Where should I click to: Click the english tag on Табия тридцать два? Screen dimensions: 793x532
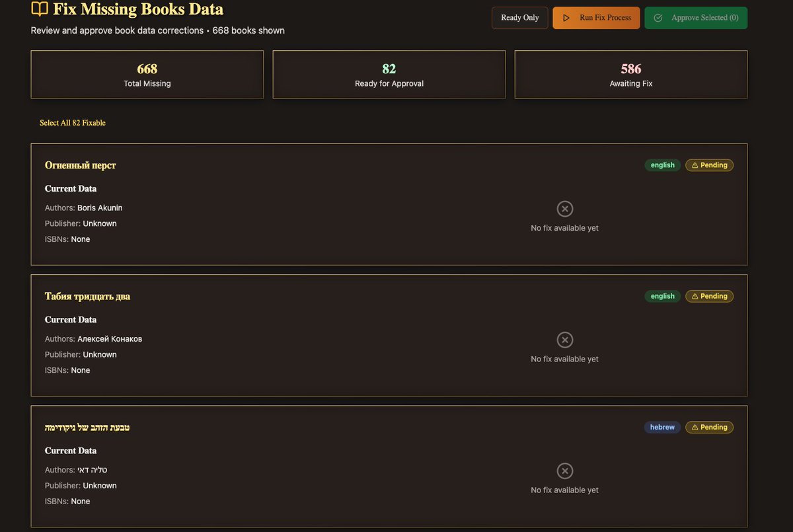(x=663, y=296)
